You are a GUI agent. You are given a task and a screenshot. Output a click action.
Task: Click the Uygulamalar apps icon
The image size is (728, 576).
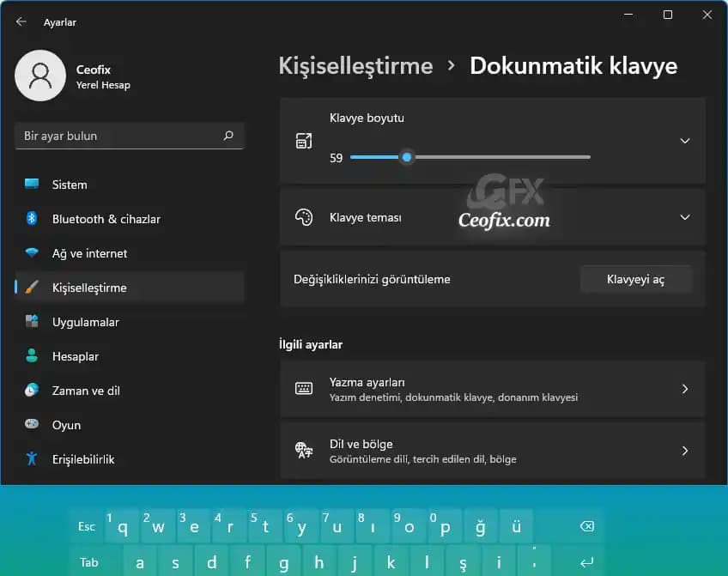[x=32, y=322]
